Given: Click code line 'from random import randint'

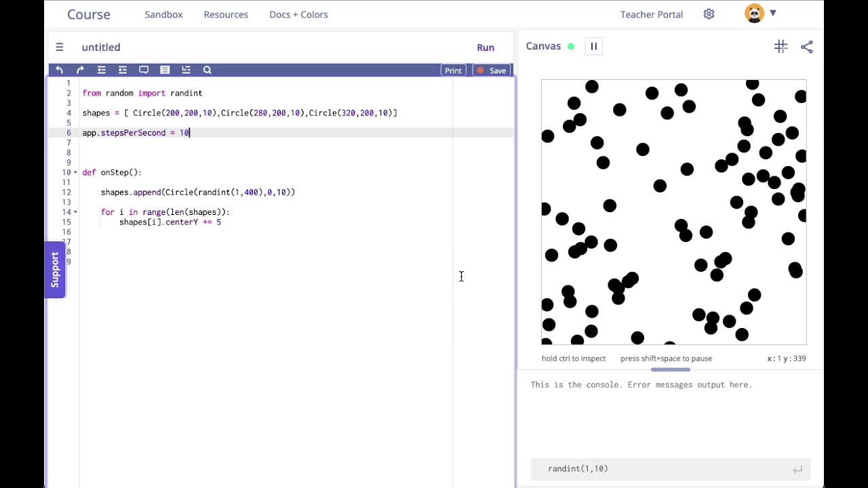Looking at the screenshot, I should (x=142, y=94).
